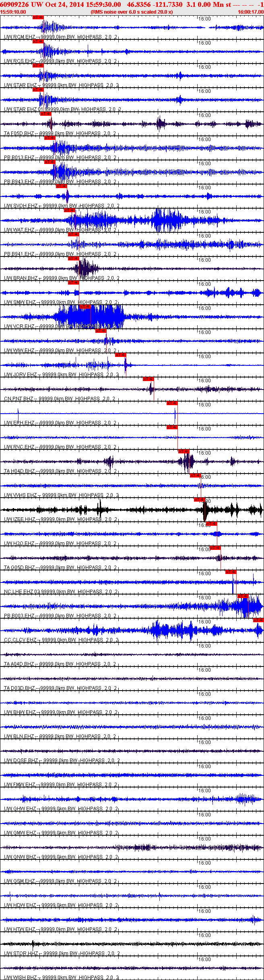Select the pick flag on the TA H04D trace
Screen dimensions: 264x980
184,451
